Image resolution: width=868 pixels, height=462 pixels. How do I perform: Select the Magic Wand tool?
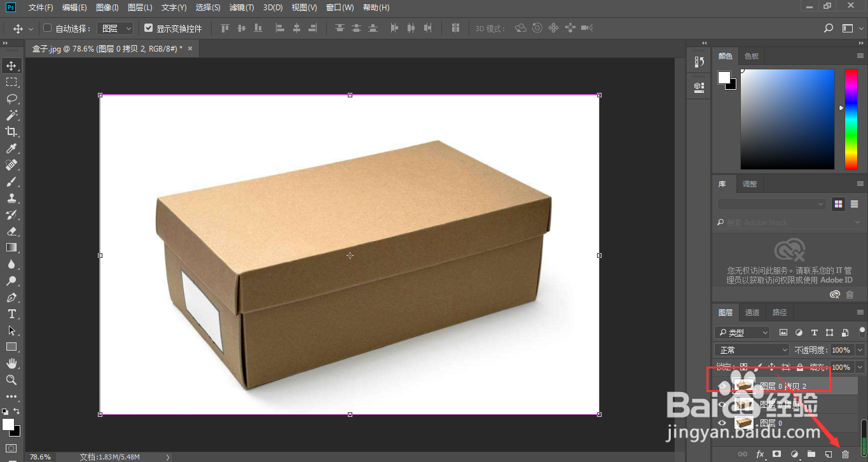click(x=11, y=115)
